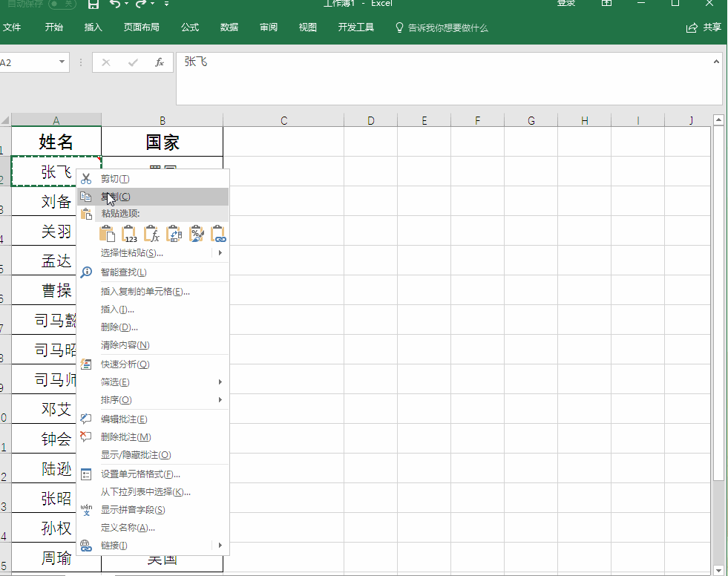This screenshot has width=728, height=576.
Task: Choose Paste Formatting (%) option
Action: click(x=197, y=234)
